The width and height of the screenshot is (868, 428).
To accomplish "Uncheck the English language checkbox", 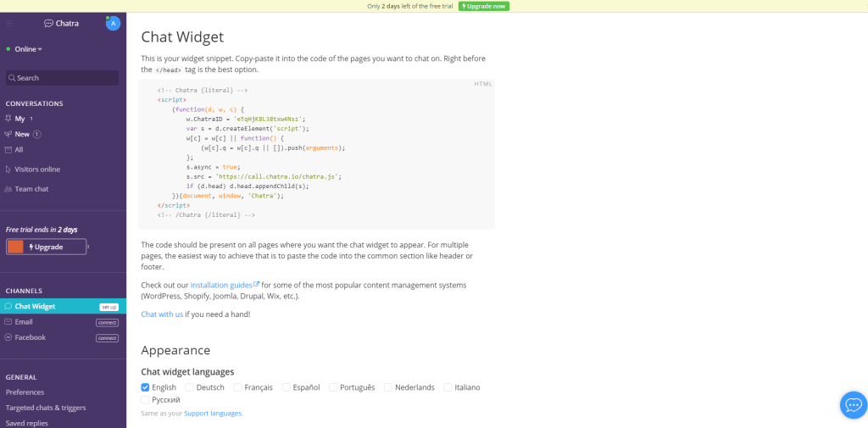I will pyautogui.click(x=146, y=387).
